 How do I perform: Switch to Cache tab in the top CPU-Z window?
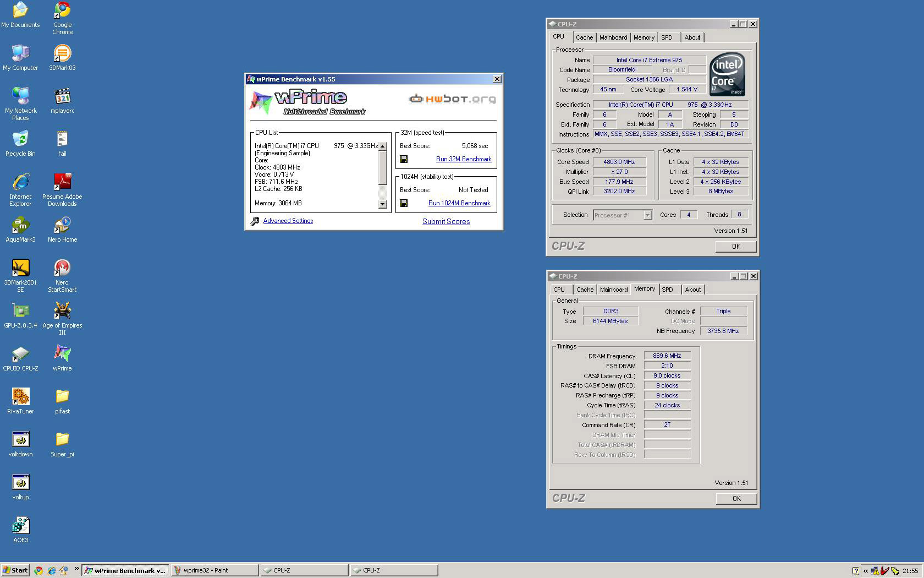(584, 37)
